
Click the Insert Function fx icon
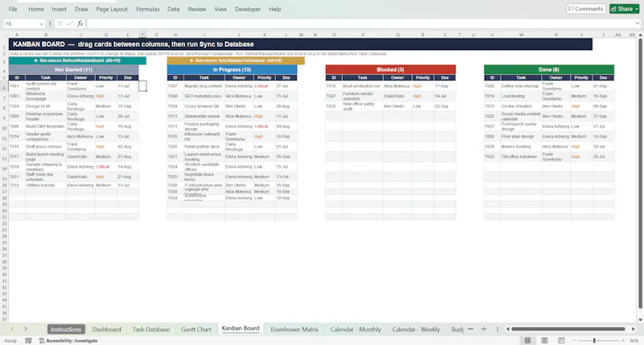pos(80,24)
